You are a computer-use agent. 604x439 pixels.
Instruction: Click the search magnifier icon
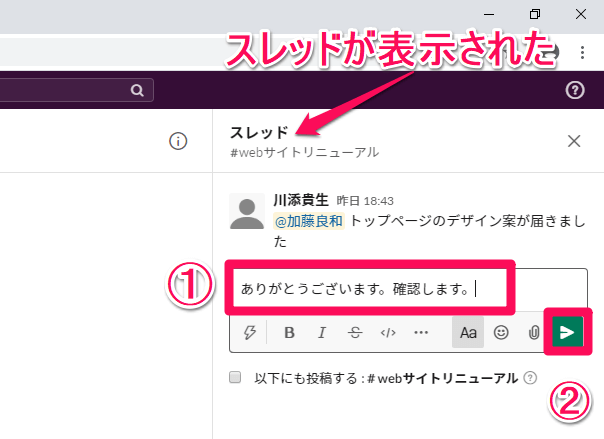pyautogui.click(x=135, y=91)
